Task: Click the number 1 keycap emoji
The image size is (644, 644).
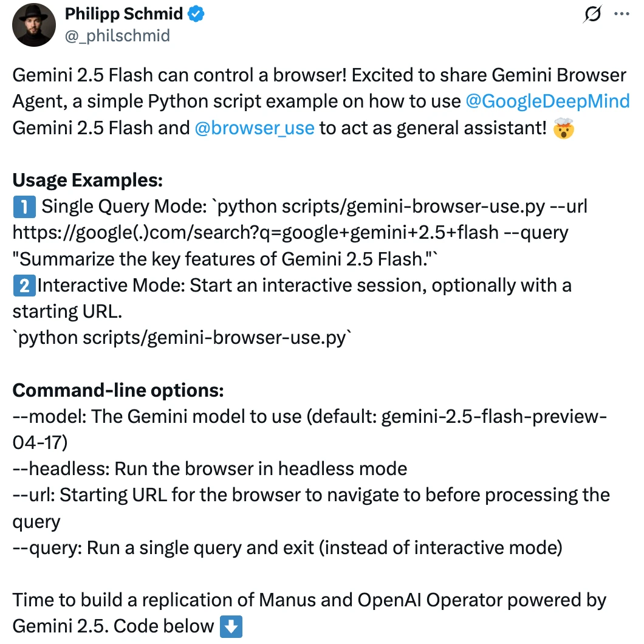Action: coord(24,207)
